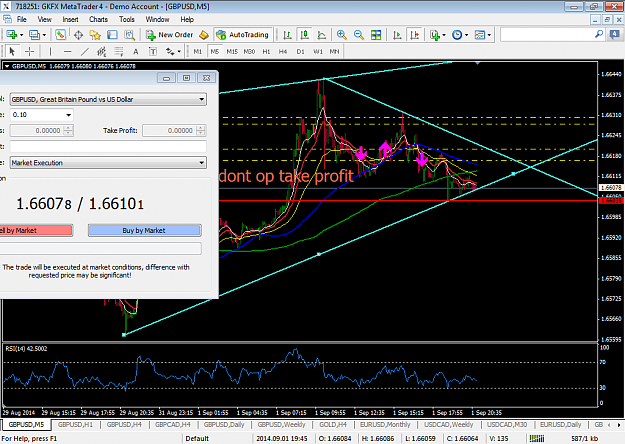Click the search magnifier icon
This screenshot has width=625, height=444.
(599, 35)
